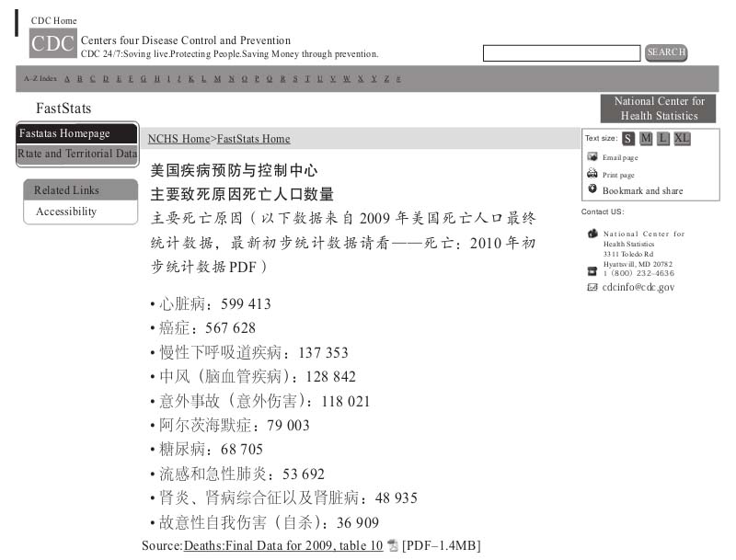Open the Accessibility related link

(x=66, y=211)
